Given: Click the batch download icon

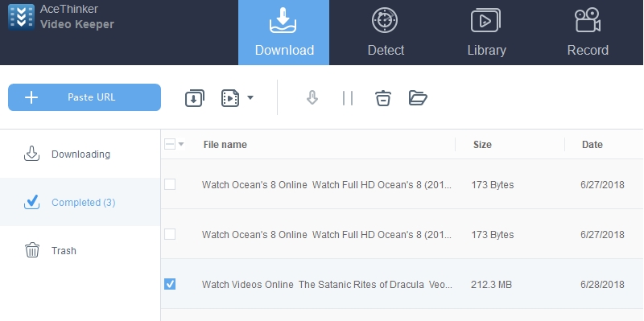Looking at the screenshot, I should click(195, 98).
